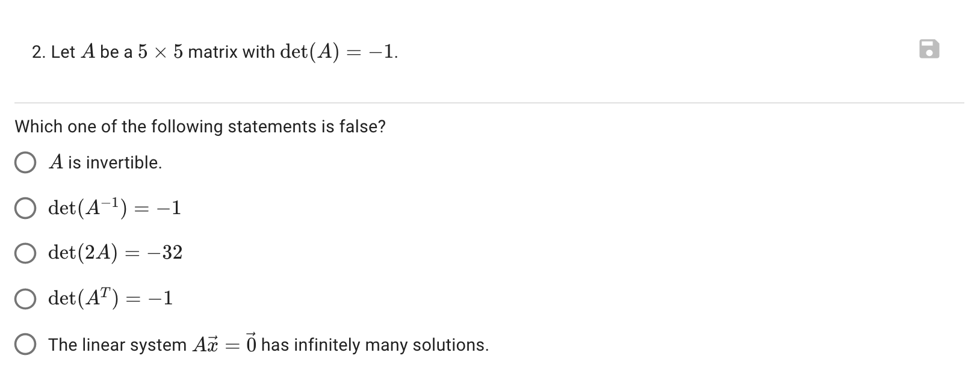This screenshot has width=980, height=385.
Task: Click the "det(A⁻¹) = −1" answer text
Action: point(114,208)
